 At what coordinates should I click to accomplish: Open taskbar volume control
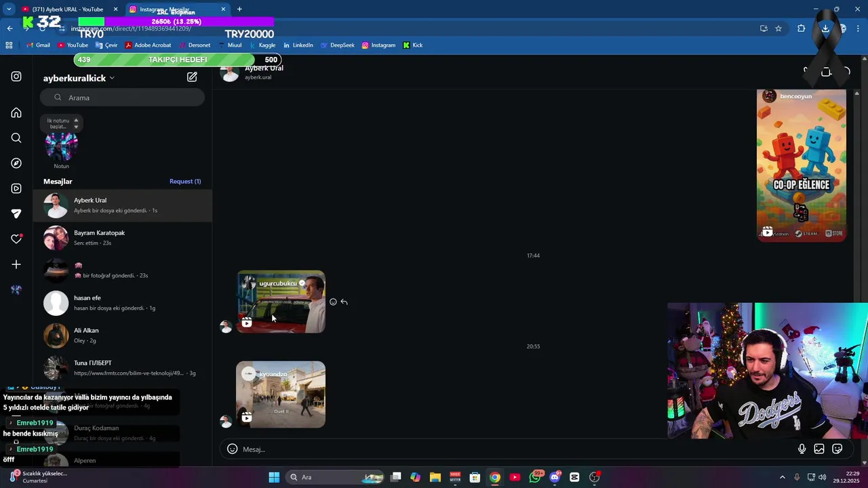(822, 477)
